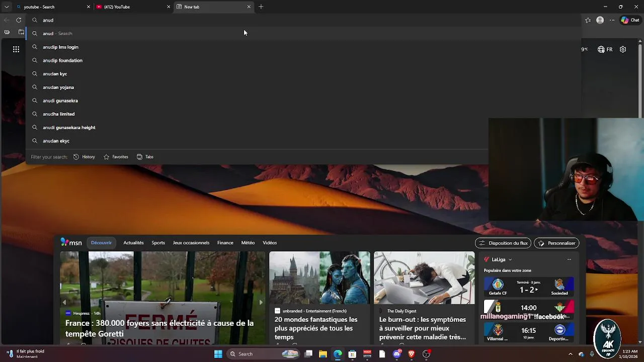
Task: Open the apps grid launcher icon
Action: coord(16,49)
